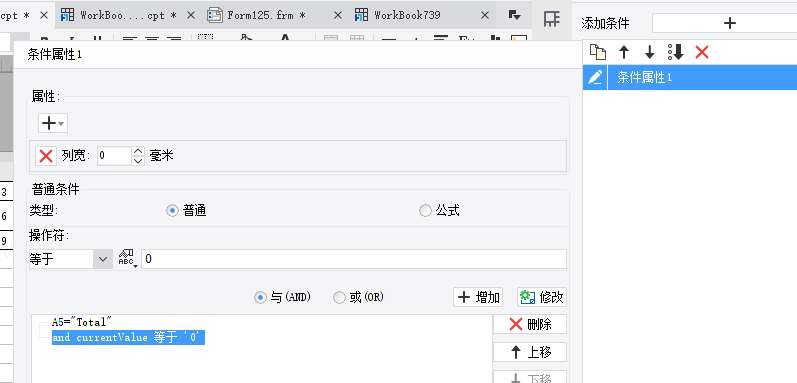Copy the selected condition attribute
Viewport: 797px width, 383px height.
(598, 52)
